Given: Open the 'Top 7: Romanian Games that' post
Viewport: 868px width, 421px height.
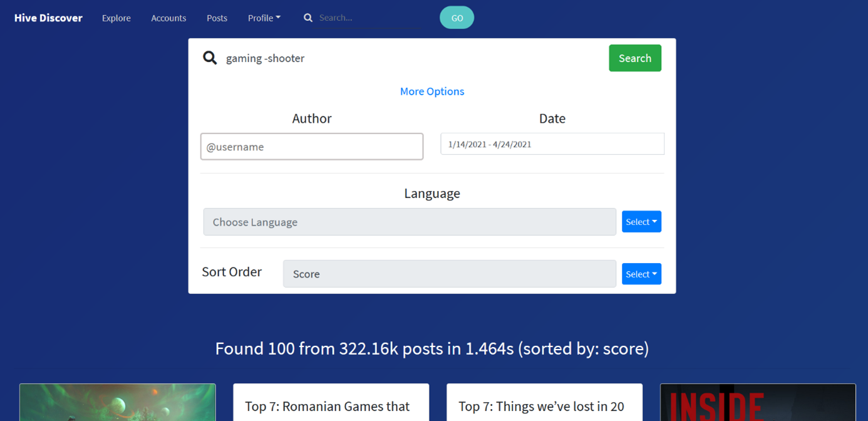Looking at the screenshot, I should (331, 403).
